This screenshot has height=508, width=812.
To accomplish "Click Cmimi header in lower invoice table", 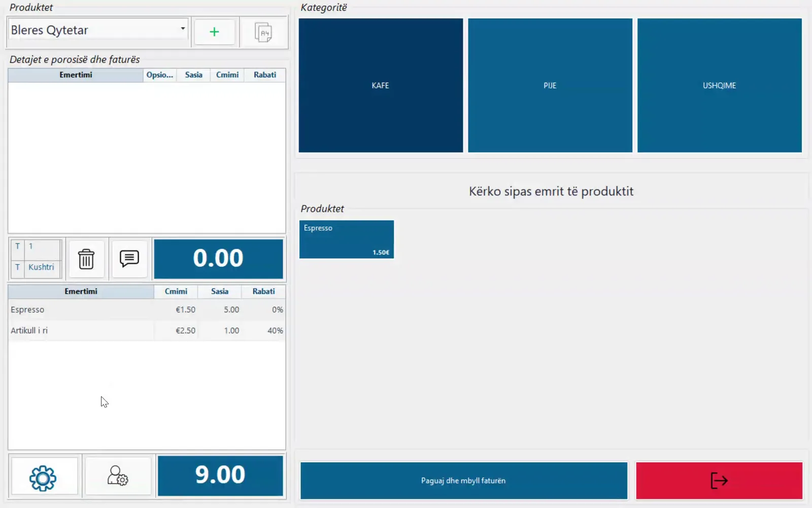I will (x=176, y=291).
